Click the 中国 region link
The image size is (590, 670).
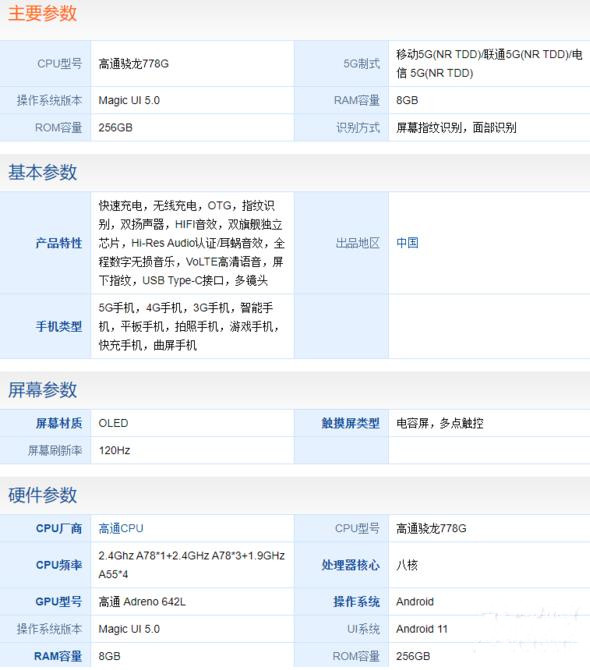point(407,243)
